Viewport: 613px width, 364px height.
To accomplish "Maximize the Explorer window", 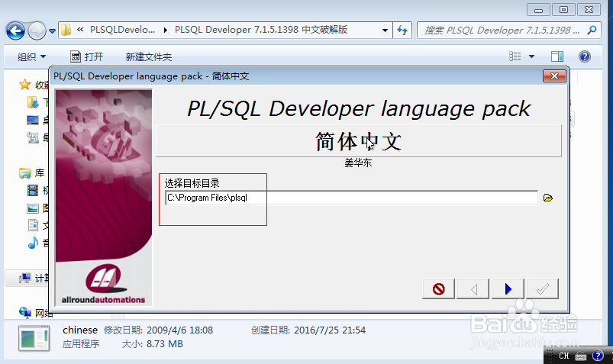I will coord(563,10).
